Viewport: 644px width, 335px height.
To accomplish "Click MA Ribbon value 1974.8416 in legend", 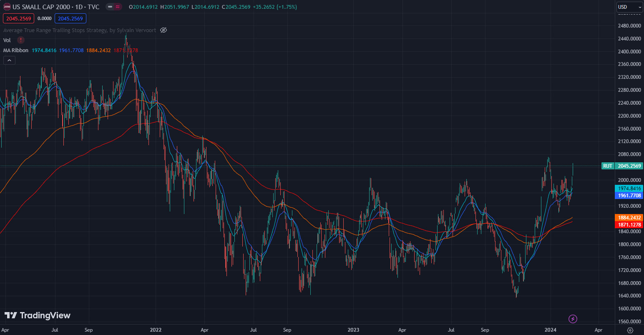I will [44, 50].
